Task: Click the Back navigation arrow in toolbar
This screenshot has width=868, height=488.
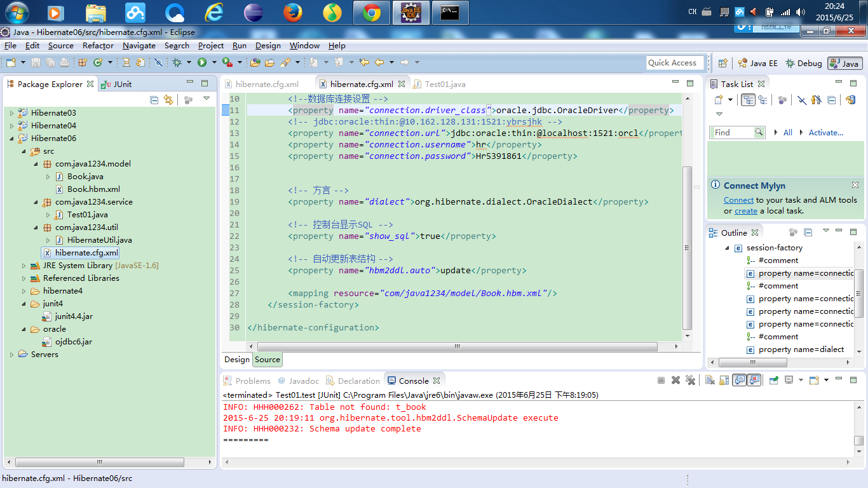Action: point(379,62)
